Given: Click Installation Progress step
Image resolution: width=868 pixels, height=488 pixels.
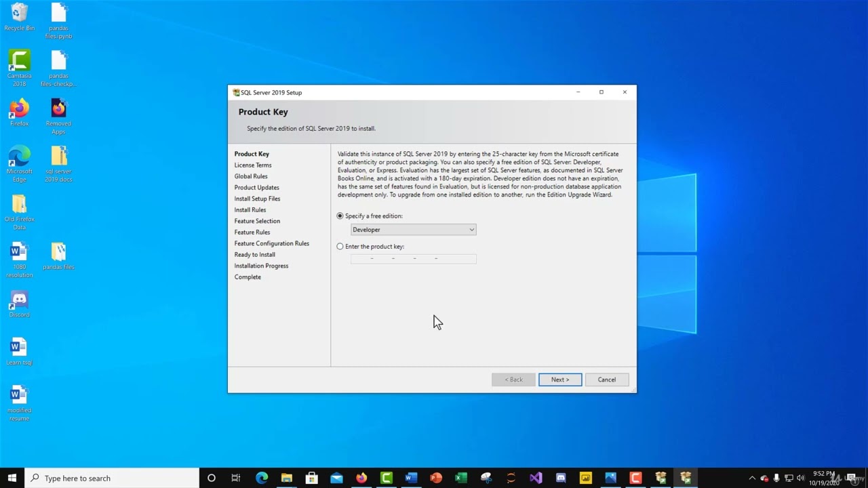Looking at the screenshot, I should 261,266.
